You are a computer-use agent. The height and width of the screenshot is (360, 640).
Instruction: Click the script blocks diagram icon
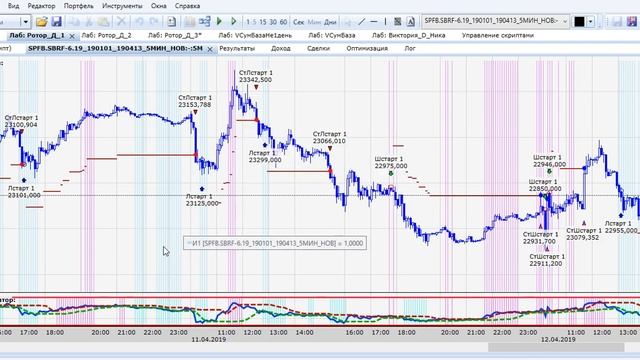click(x=204, y=21)
